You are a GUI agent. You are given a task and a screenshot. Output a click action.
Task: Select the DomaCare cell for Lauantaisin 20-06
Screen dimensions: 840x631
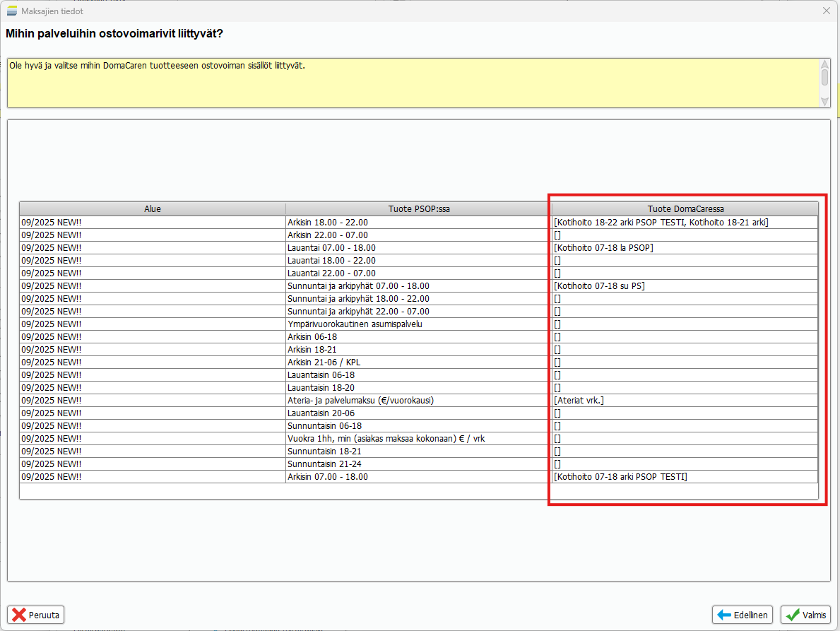click(685, 413)
